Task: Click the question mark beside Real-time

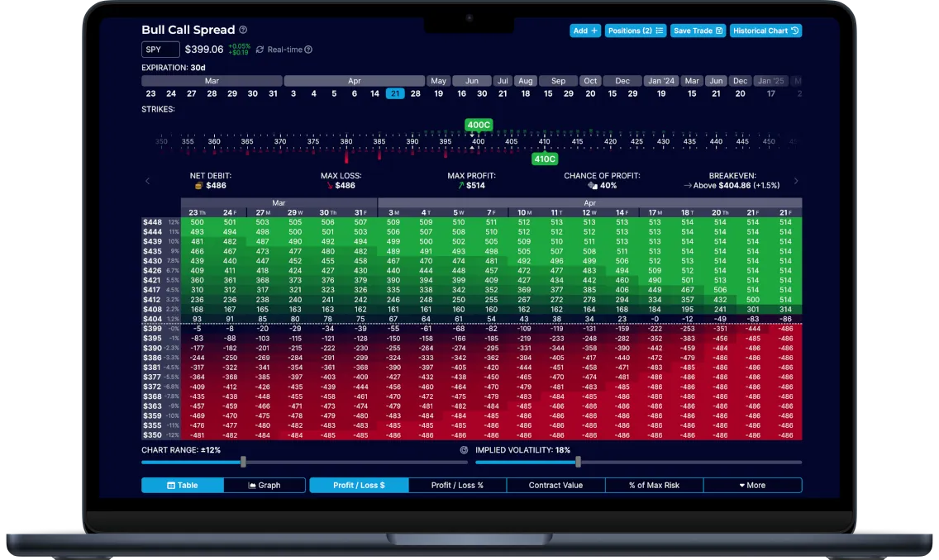Action: pos(308,50)
